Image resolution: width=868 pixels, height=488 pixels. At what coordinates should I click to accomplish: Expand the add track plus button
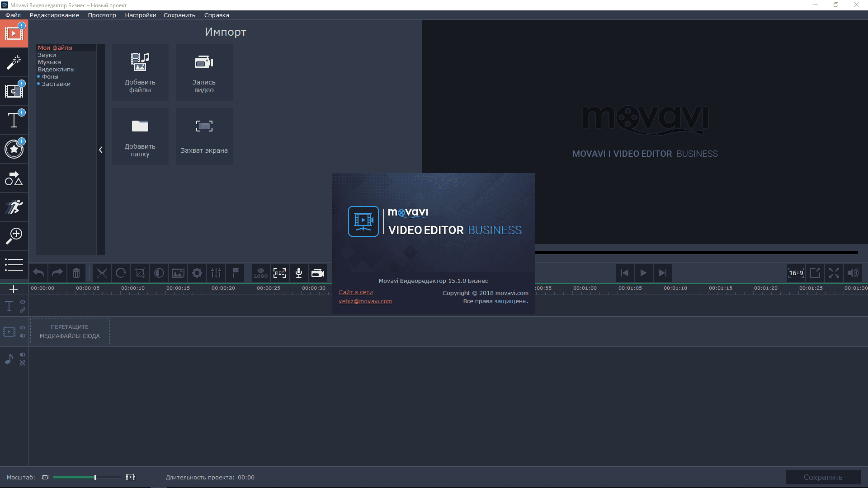[14, 289]
